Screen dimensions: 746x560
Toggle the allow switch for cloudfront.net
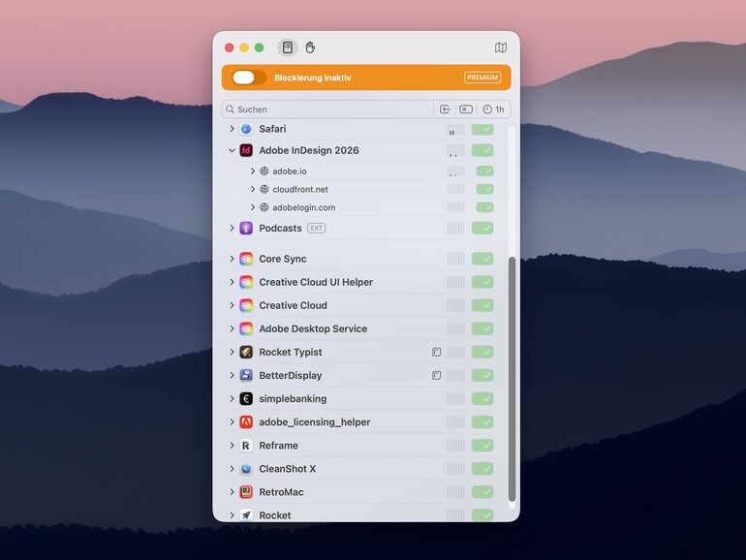(x=484, y=189)
